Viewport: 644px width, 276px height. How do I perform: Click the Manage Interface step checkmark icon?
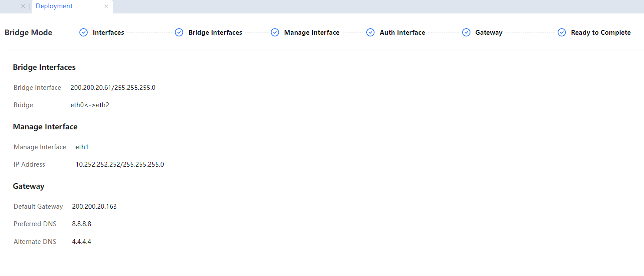(x=275, y=33)
